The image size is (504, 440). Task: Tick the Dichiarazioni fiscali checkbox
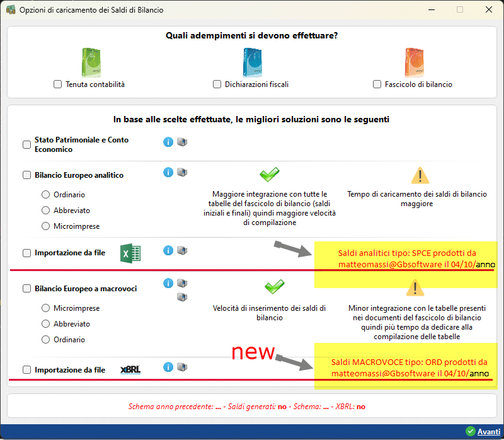pyautogui.click(x=217, y=84)
